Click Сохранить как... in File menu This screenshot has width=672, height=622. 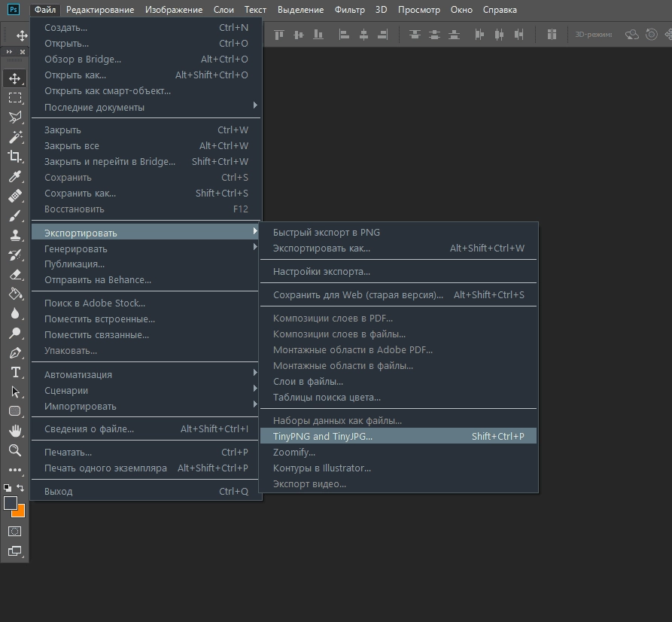146,194
